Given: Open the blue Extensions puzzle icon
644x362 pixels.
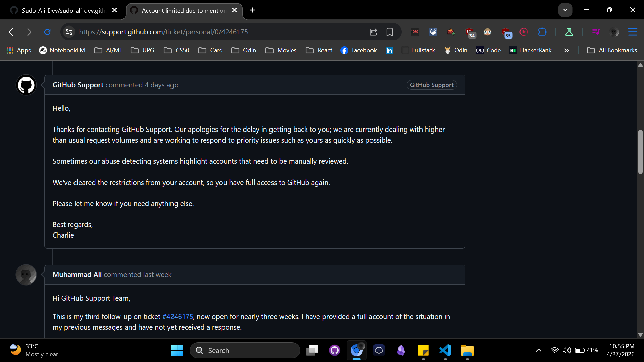Looking at the screenshot, I should coord(542,32).
